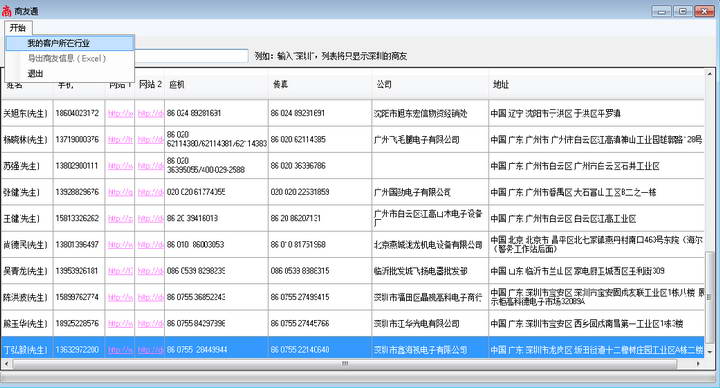This screenshot has height=388, width=720.
Task: Select name cell 熊玉华(先生)
Action: (x=27, y=324)
